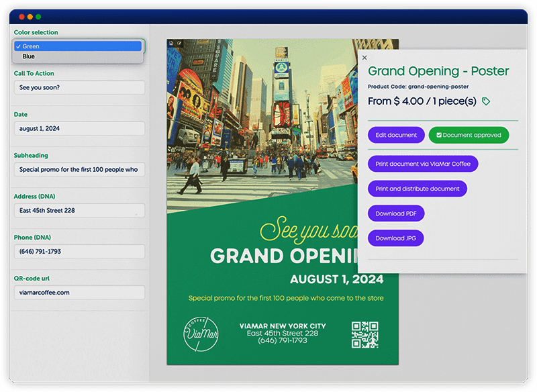Click Print document via ViaMar Coffee
Image resolution: width=537 pixels, height=392 pixels.
click(422, 163)
